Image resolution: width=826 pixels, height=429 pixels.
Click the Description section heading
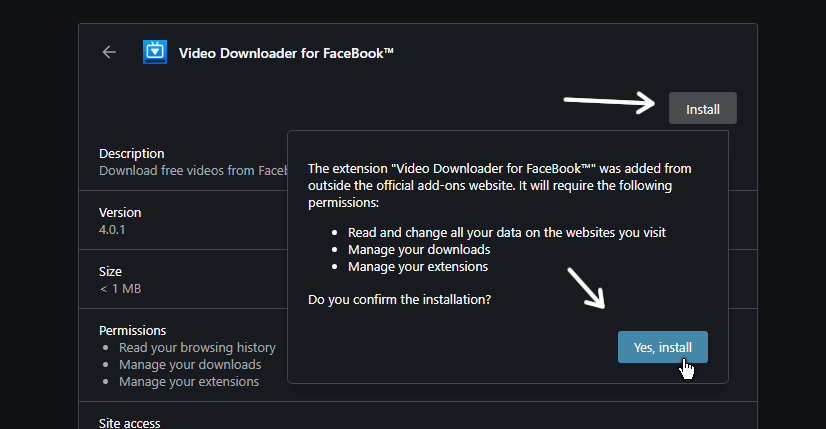coord(132,154)
